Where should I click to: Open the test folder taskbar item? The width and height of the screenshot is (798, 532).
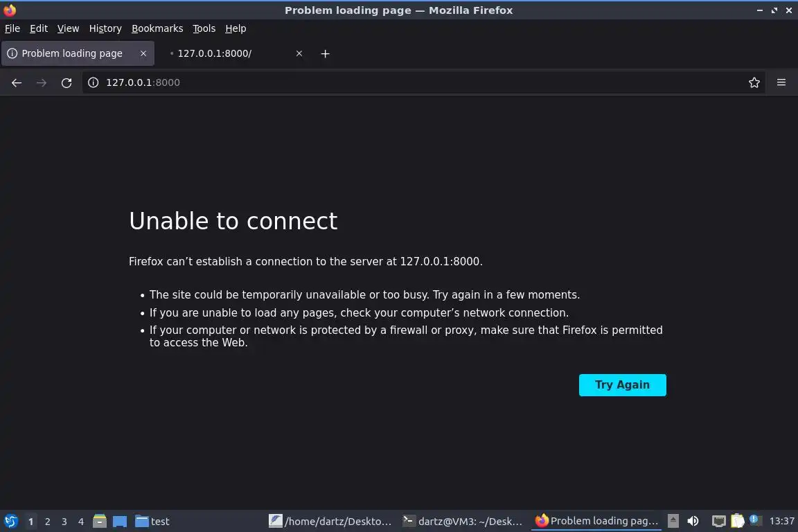152,522
